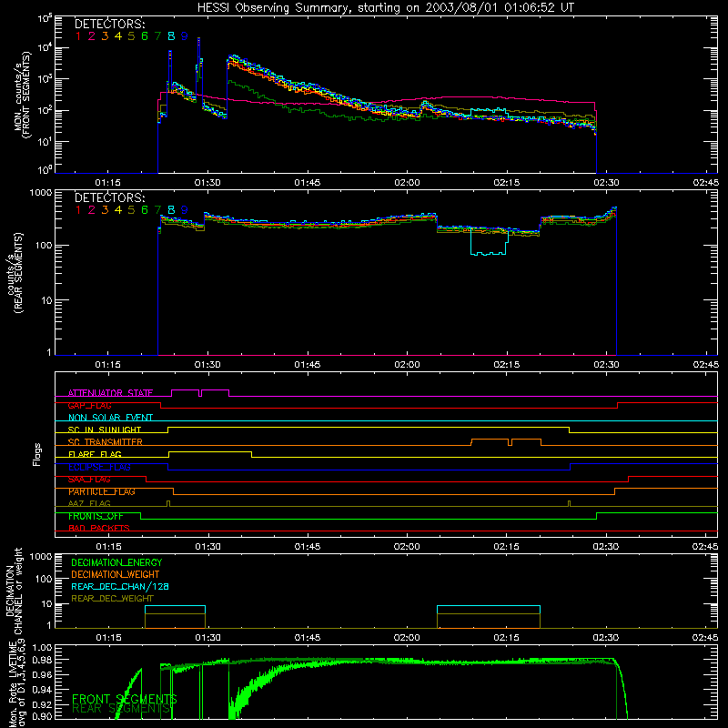Click the 02:30 tick label under flags panel

606,547
